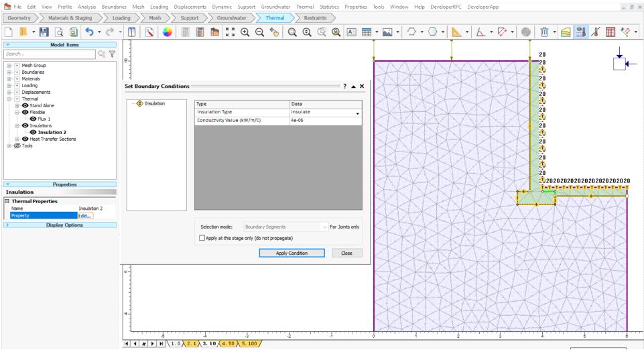Expand the Materials tree node
The height and width of the screenshot is (352, 644).
point(9,78)
